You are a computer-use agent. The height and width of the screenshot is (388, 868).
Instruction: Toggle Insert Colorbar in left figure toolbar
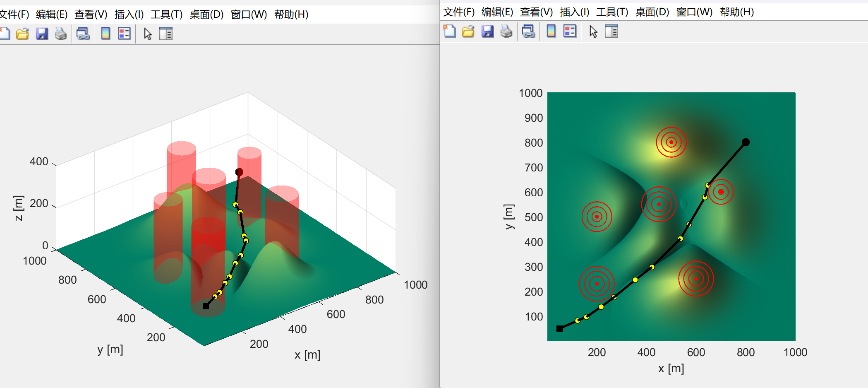click(106, 34)
